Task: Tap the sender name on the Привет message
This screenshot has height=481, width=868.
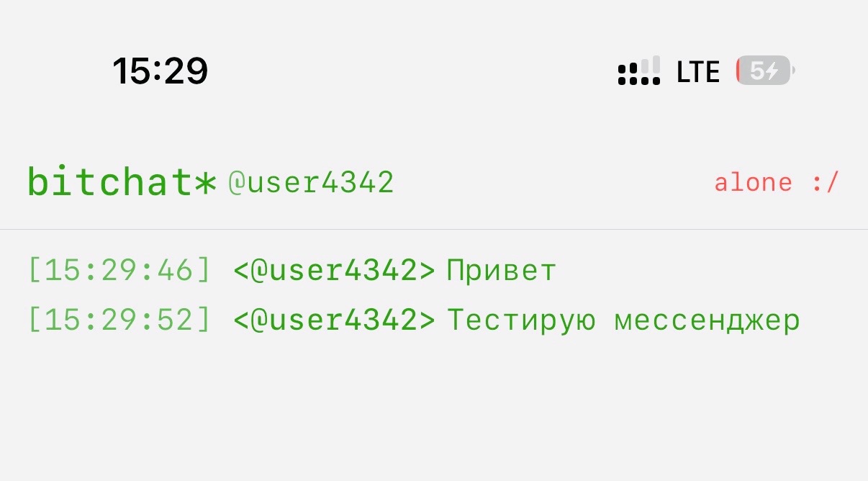Action: (334, 271)
